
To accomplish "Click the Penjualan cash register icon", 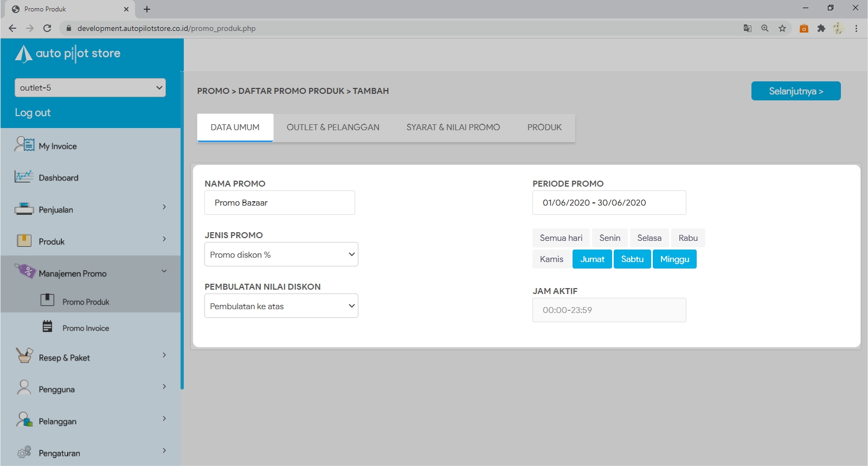I will click(24, 209).
